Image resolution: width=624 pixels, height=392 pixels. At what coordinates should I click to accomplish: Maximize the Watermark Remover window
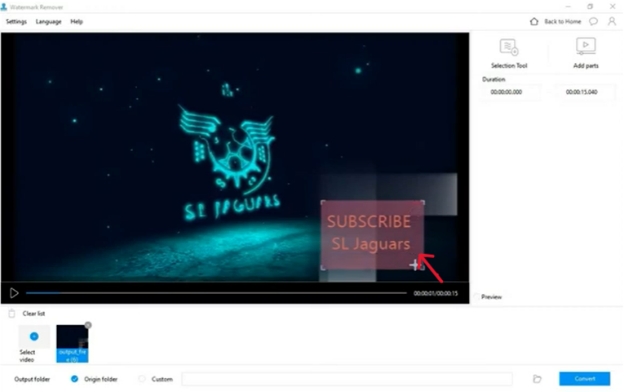(590, 7)
